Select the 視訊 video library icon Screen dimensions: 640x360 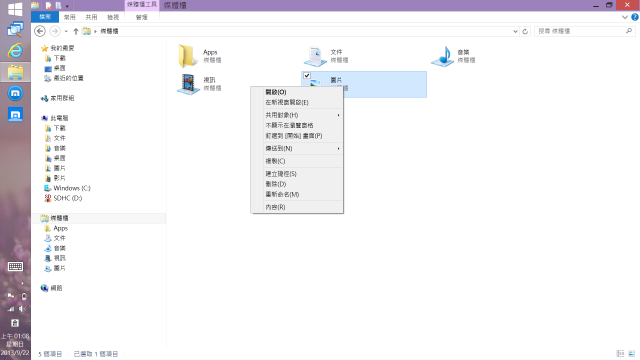click(188, 84)
